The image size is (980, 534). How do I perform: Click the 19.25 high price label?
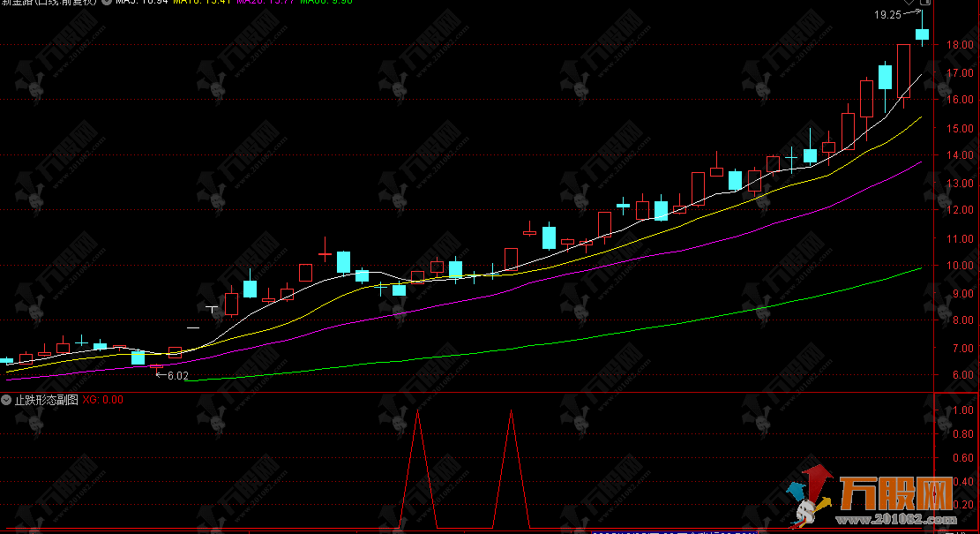click(x=887, y=15)
